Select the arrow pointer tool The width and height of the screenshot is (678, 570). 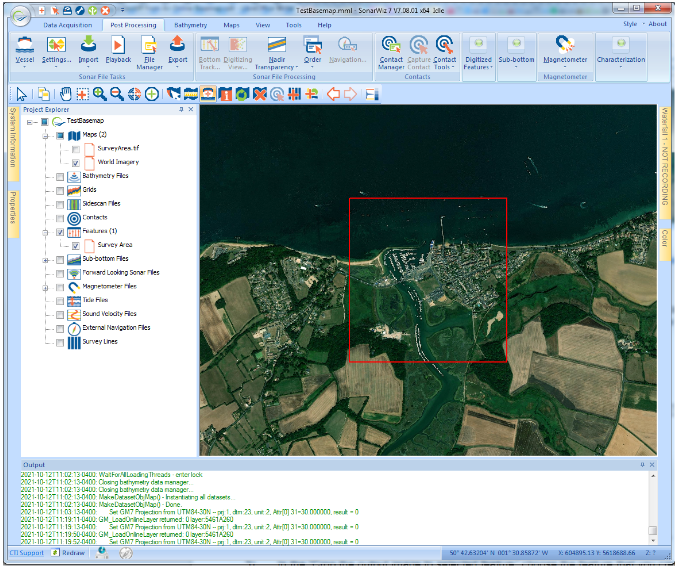coord(22,94)
